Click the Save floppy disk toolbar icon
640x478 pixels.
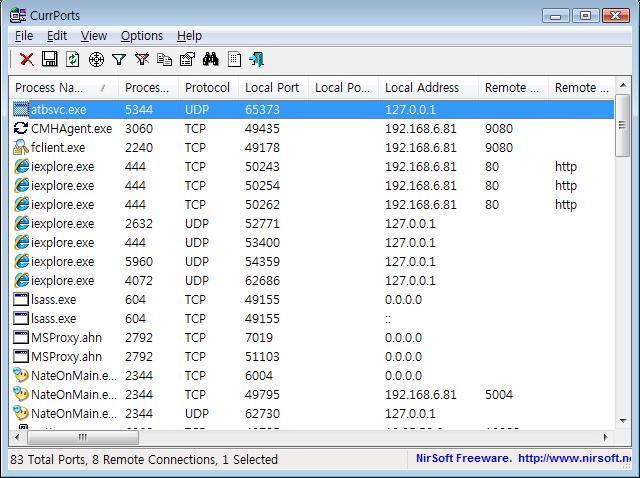coord(50,60)
